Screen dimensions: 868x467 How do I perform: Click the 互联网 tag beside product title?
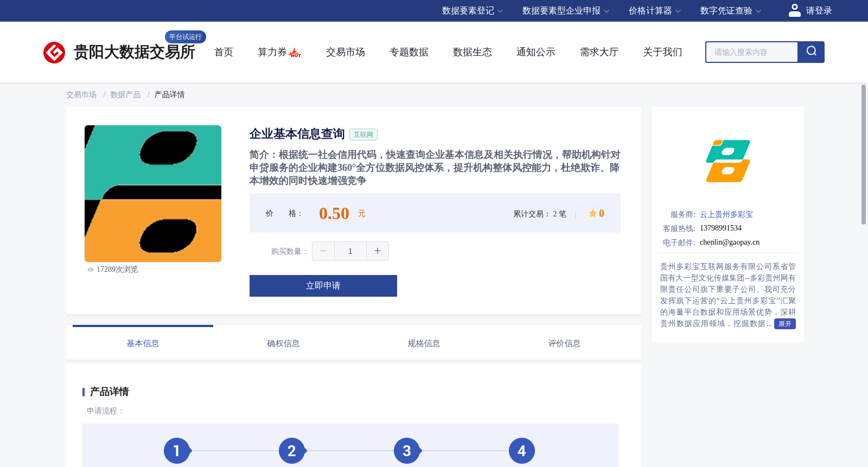(363, 135)
